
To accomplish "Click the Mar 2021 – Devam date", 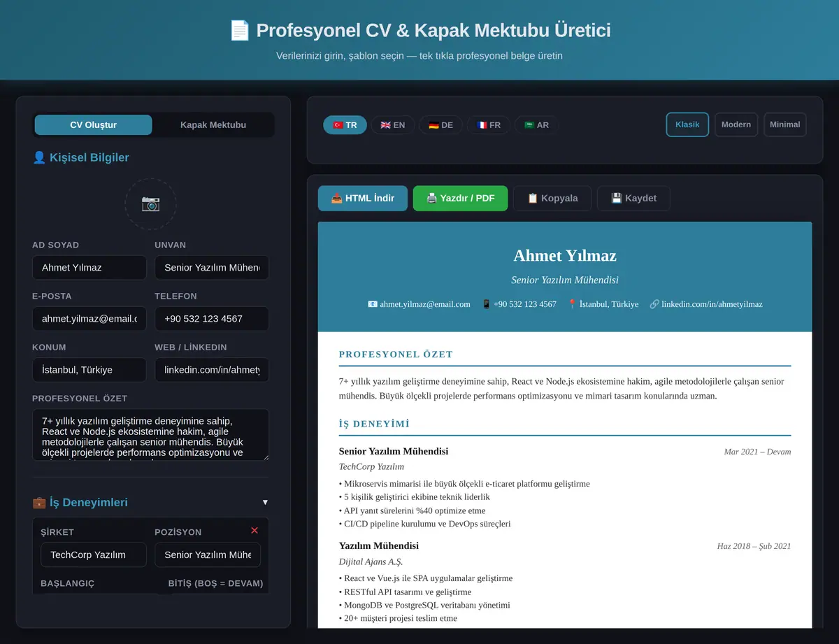I will click(x=757, y=452).
